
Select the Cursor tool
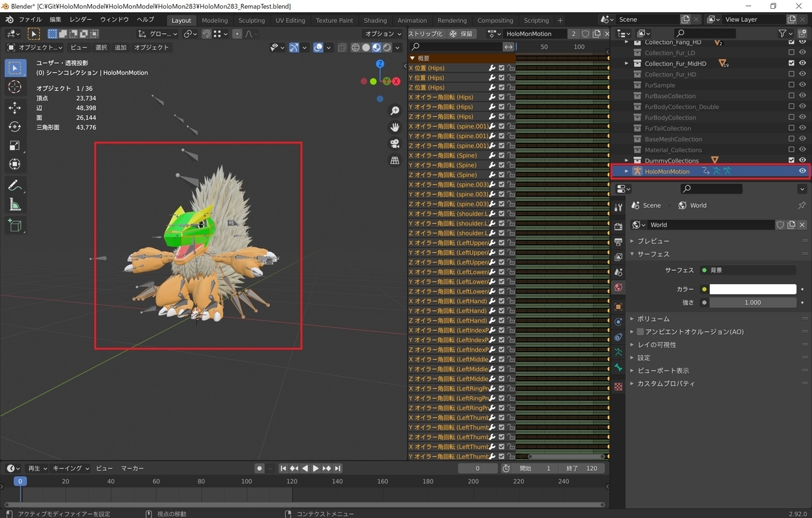[x=14, y=87]
